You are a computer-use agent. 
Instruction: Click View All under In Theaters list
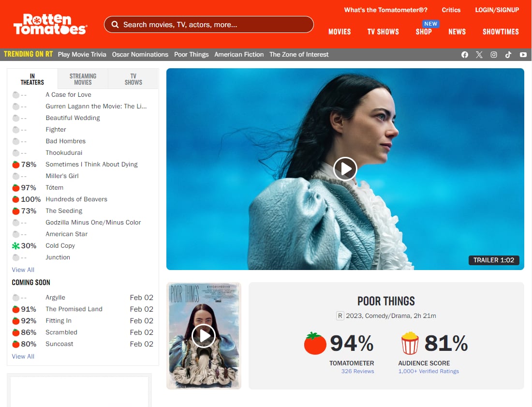23,270
